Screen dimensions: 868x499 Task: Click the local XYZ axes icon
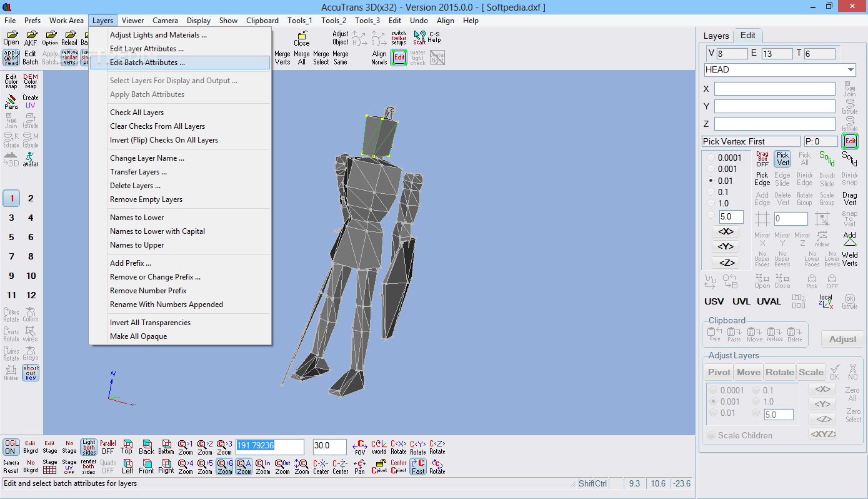826,301
